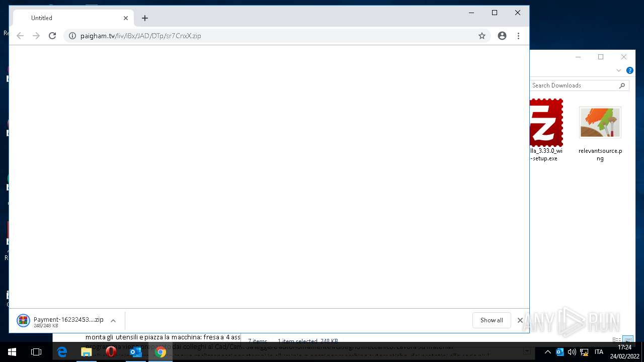Select the Untitled tab
644x362 pixels.
tap(73, 18)
